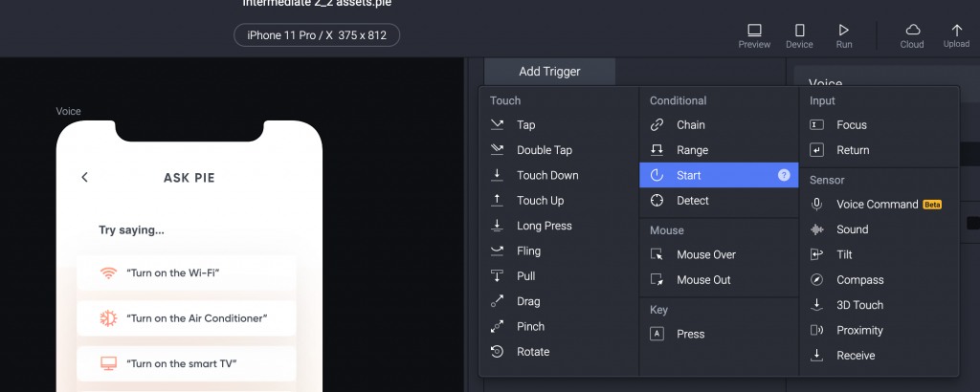
Task: Select the Tap touch trigger
Action: [526, 125]
